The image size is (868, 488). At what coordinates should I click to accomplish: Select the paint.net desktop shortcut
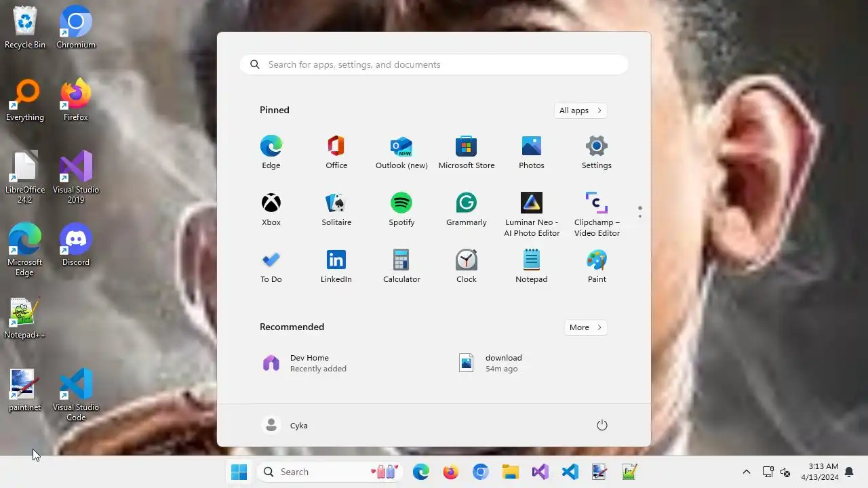click(x=25, y=390)
